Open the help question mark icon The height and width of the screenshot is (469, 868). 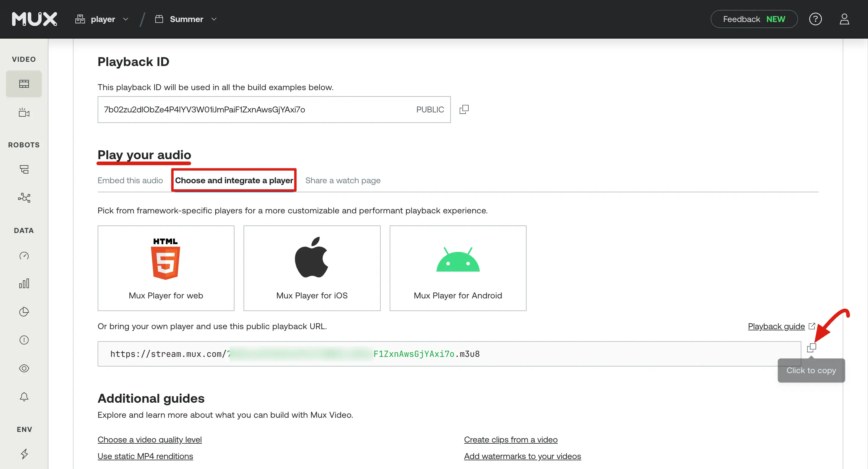pyautogui.click(x=816, y=19)
